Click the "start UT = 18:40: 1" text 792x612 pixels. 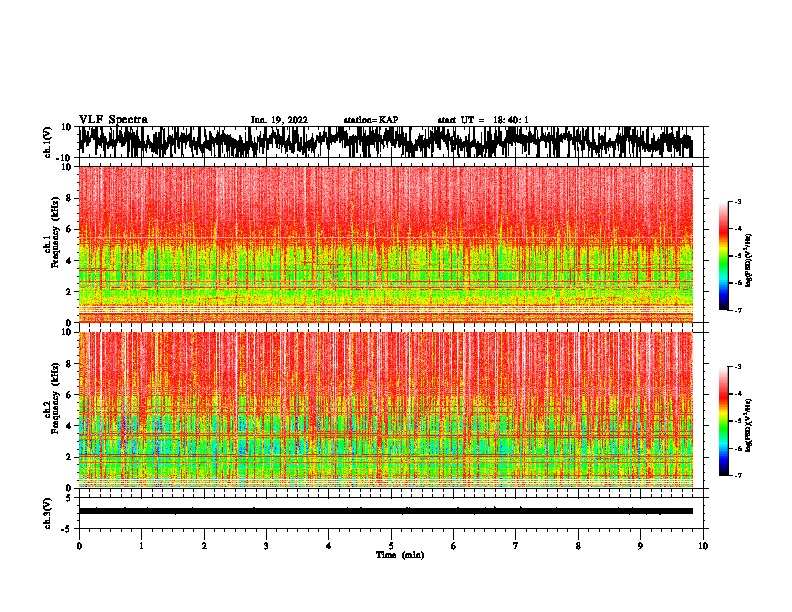tap(483, 120)
